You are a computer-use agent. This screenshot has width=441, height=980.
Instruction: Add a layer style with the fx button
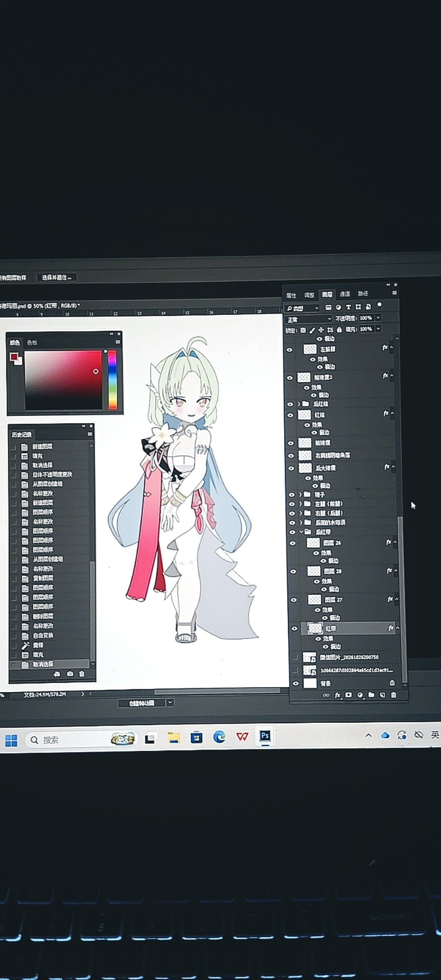pos(337,695)
